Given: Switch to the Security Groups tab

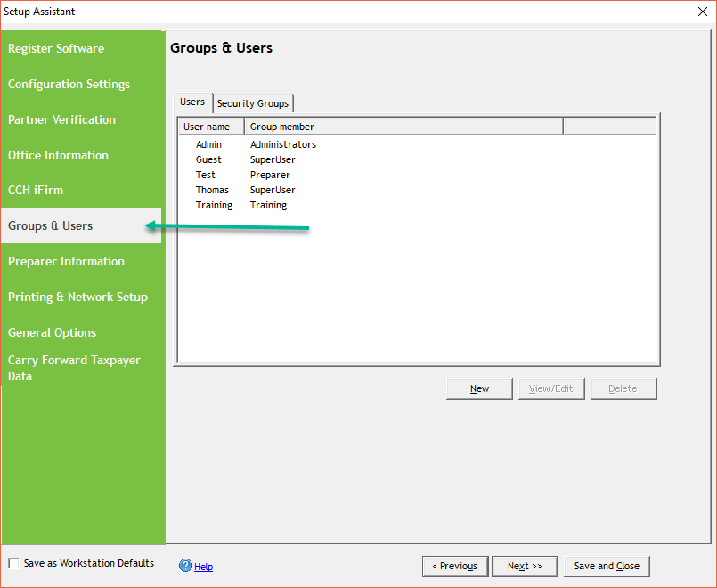Looking at the screenshot, I should click(253, 103).
